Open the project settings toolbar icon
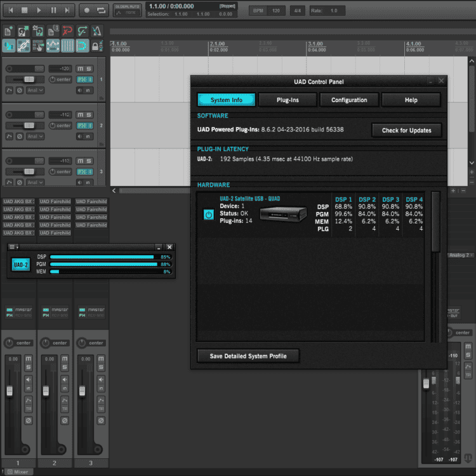Image resolution: width=476 pixels, height=476 pixels. click(53, 31)
